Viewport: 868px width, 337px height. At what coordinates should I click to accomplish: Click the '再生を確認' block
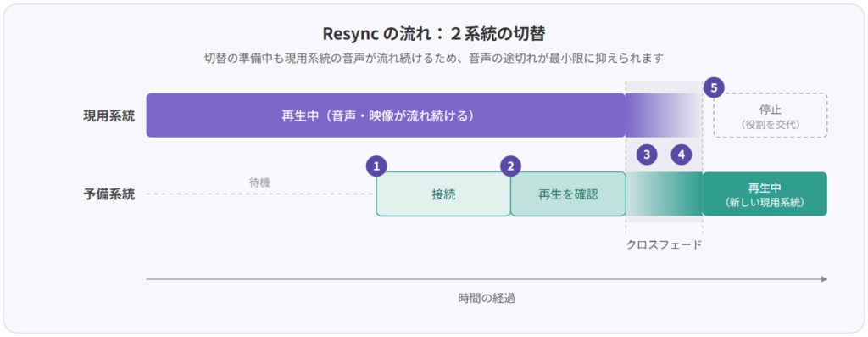coord(568,194)
